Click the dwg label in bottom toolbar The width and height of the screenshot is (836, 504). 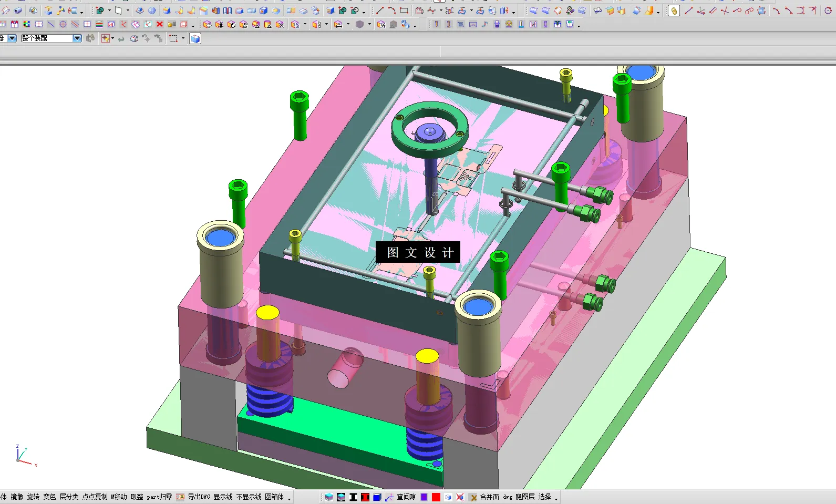pyautogui.click(x=508, y=497)
